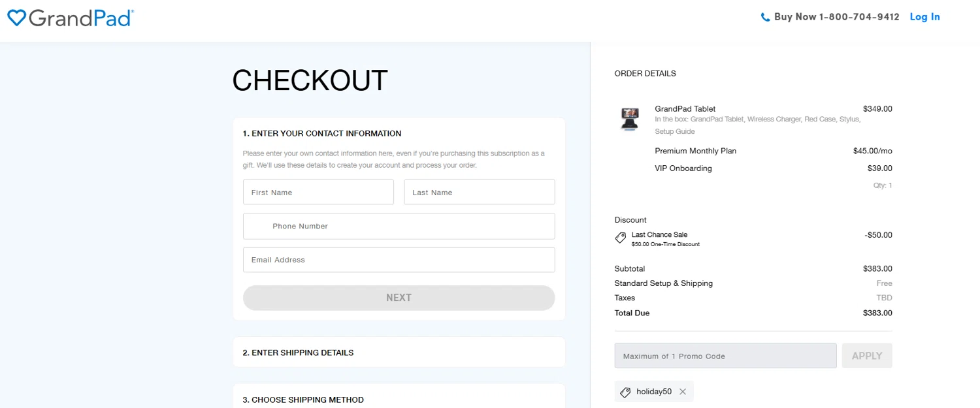Click into the Phone Number field
This screenshot has width=980, height=408.
tap(399, 227)
